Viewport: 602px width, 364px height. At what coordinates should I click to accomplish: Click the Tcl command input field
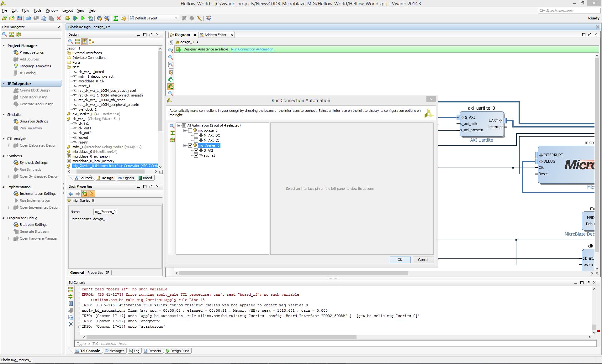pos(335,344)
